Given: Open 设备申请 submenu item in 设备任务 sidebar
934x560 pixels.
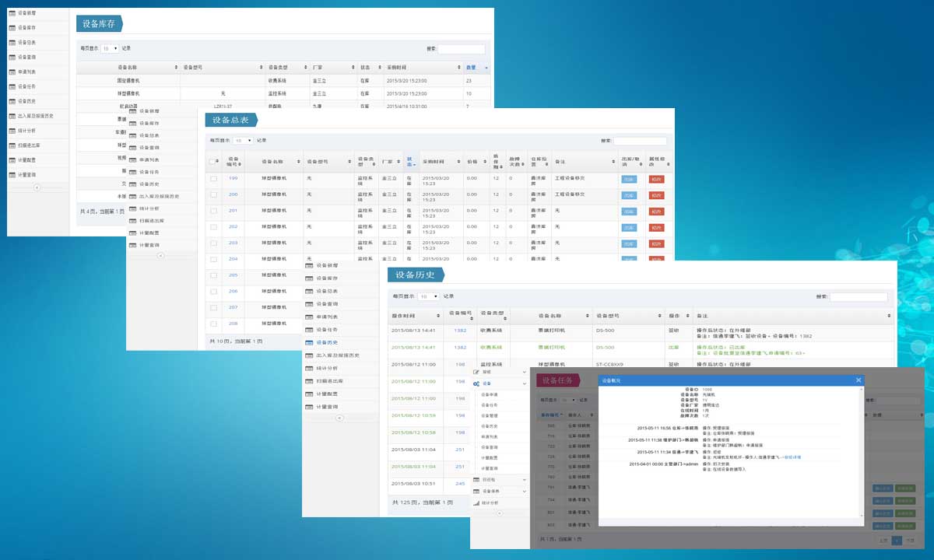Looking at the screenshot, I should click(490, 394).
